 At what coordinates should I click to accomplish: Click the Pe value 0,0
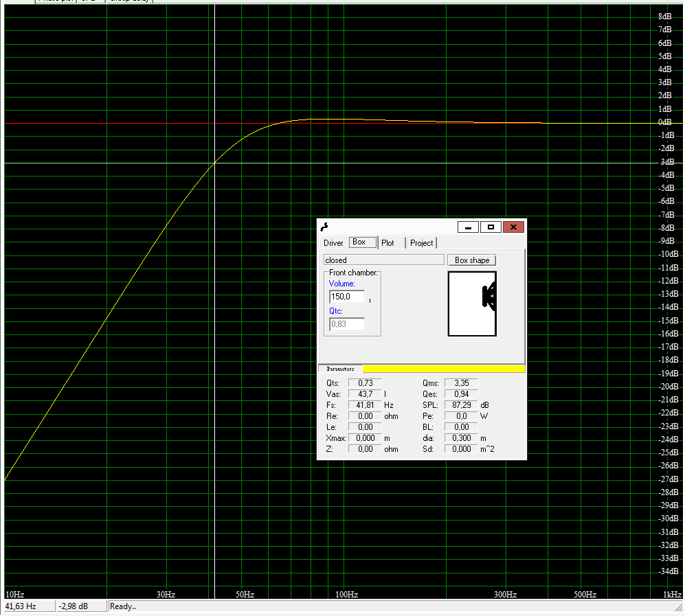click(461, 416)
